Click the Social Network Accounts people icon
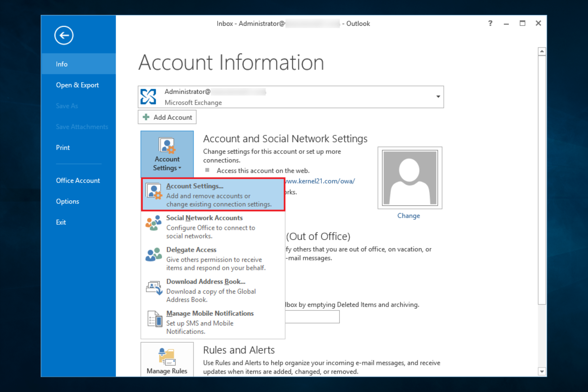The width and height of the screenshot is (588, 392). (x=153, y=223)
